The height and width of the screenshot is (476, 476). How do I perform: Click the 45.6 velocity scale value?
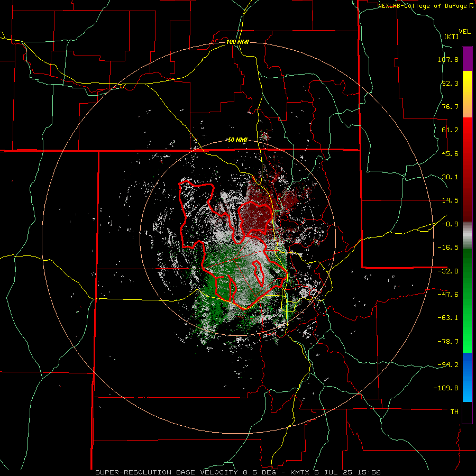click(x=450, y=153)
